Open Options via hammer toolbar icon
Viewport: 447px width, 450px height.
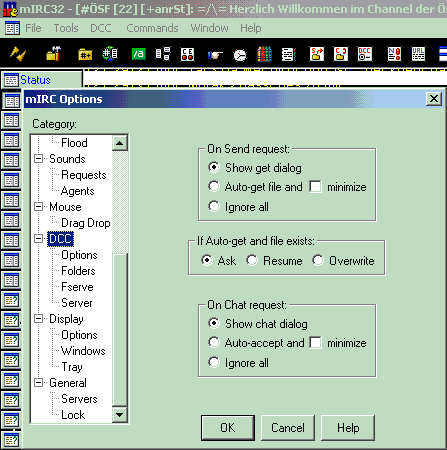tap(53, 54)
